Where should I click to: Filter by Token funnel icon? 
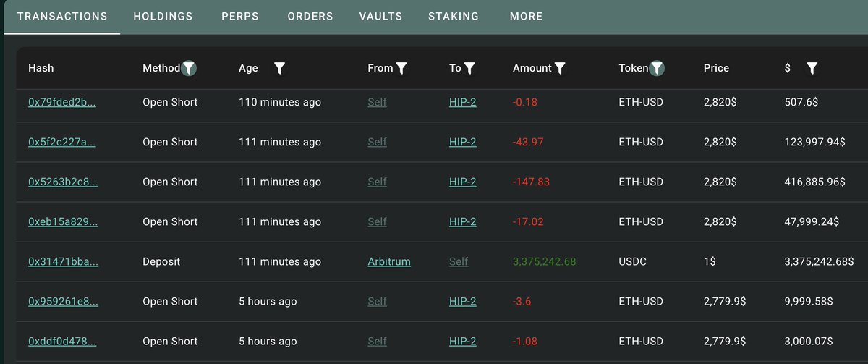[x=657, y=68]
